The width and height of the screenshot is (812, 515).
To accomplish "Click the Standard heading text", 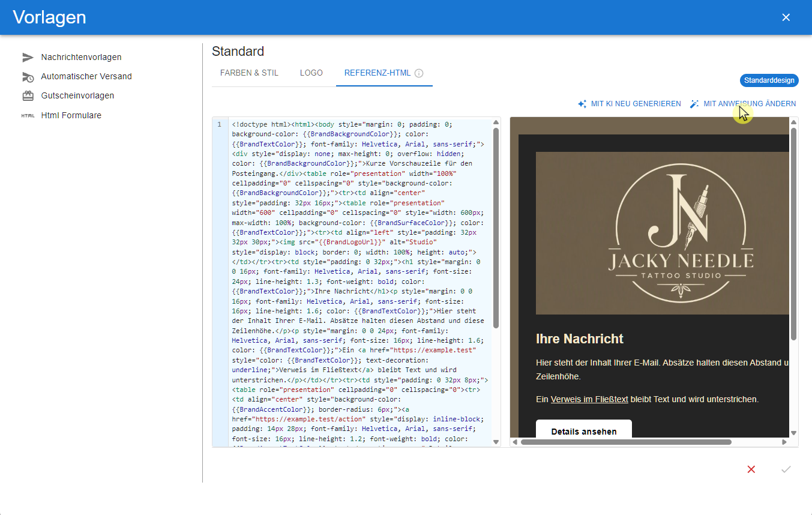I will pos(238,52).
